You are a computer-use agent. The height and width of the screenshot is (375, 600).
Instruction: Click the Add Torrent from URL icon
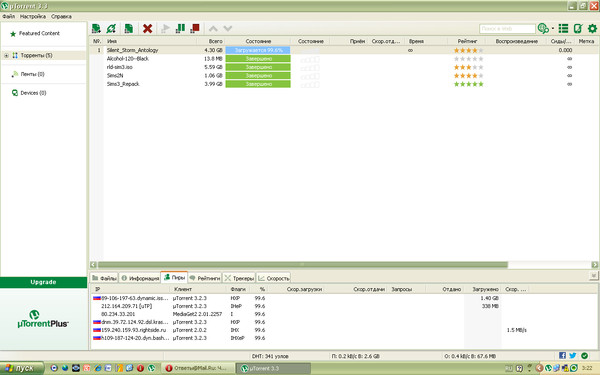111,28
